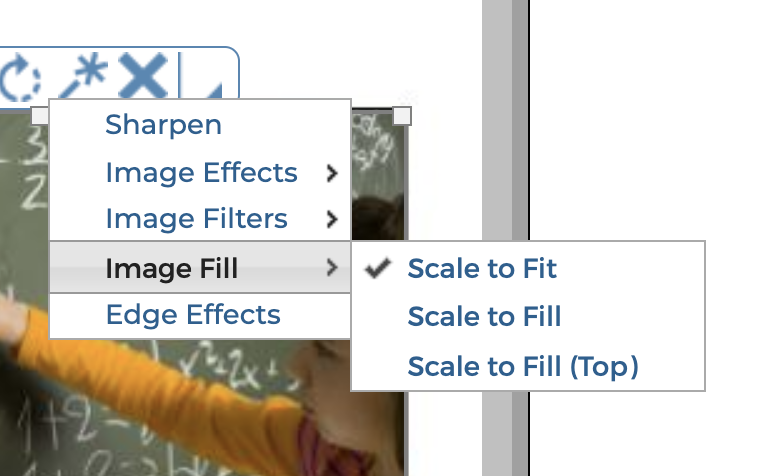The height and width of the screenshot is (476, 774).
Task: Select Sharpen from the menu
Action: (x=163, y=125)
